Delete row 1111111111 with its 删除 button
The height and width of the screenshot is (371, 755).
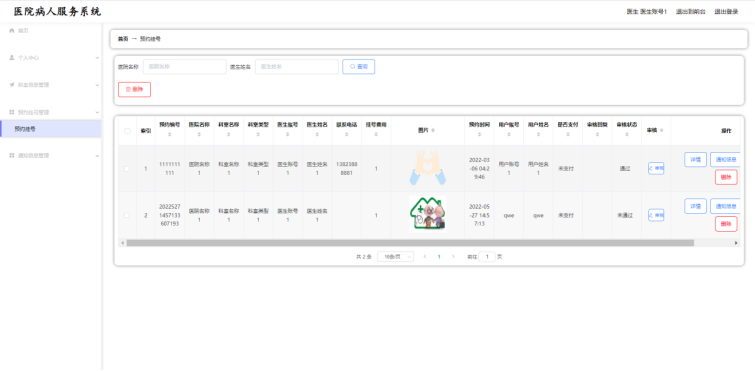tap(726, 177)
